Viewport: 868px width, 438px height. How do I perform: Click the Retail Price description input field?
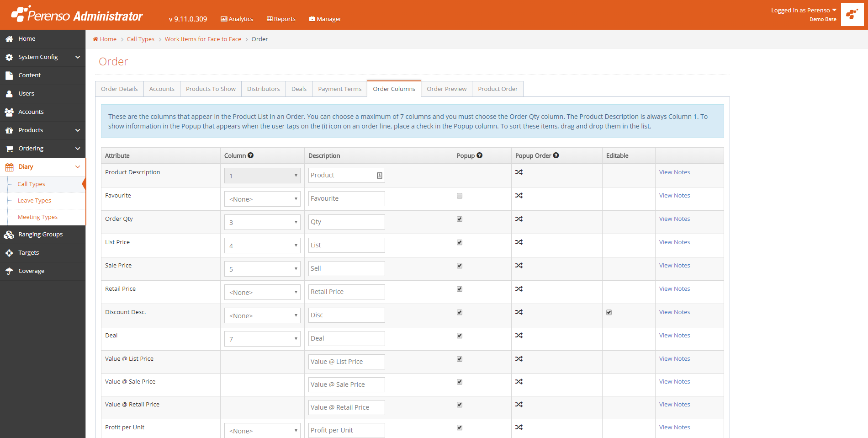pos(346,292)
